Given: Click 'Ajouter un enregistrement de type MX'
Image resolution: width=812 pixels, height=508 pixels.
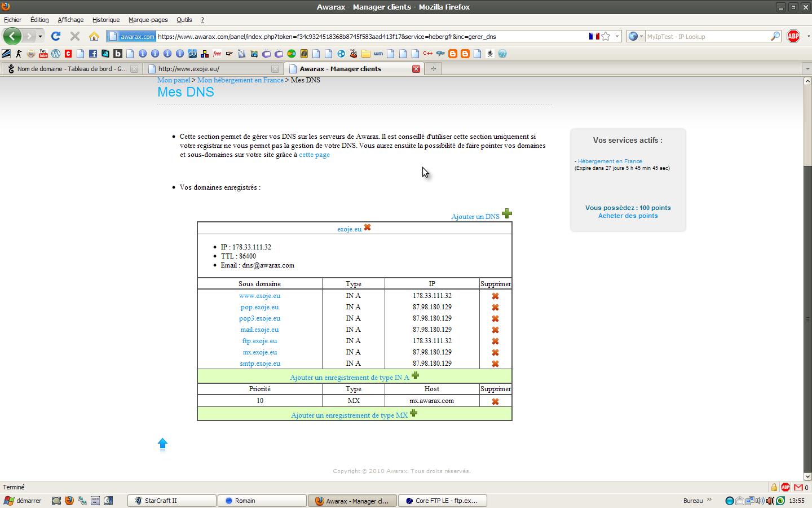Looking at the screenshot, I should point(350,415).
